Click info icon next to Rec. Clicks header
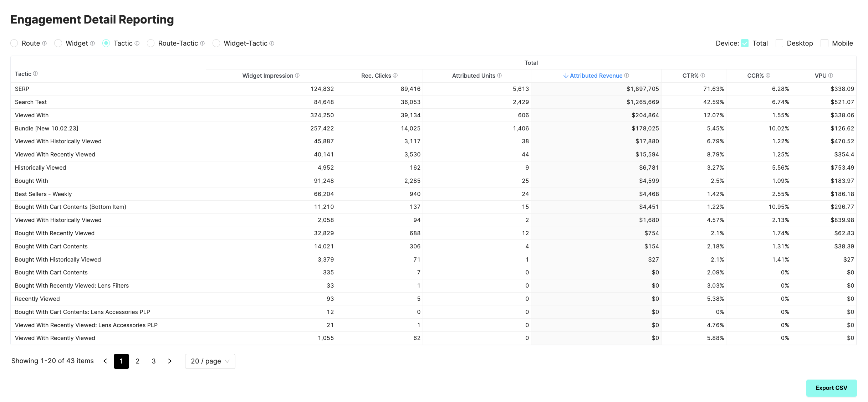The height and width of the screenshot is (402, 868). [x=395, y=76]
